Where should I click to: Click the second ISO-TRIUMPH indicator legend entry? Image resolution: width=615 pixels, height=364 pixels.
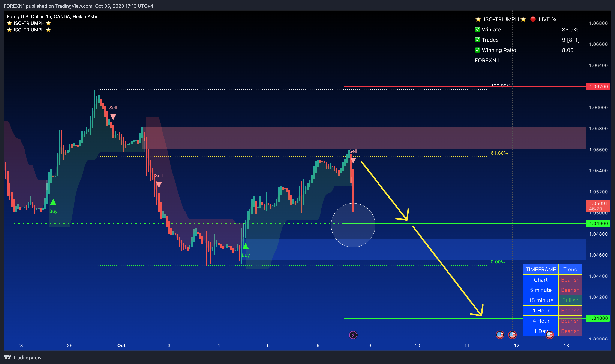(29, 30)
